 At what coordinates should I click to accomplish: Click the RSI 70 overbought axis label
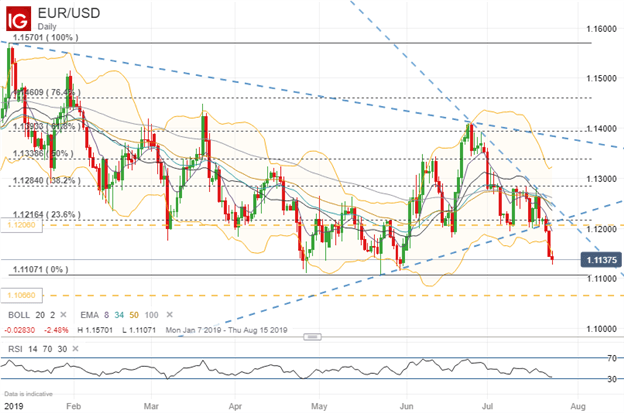pos(612,358)
